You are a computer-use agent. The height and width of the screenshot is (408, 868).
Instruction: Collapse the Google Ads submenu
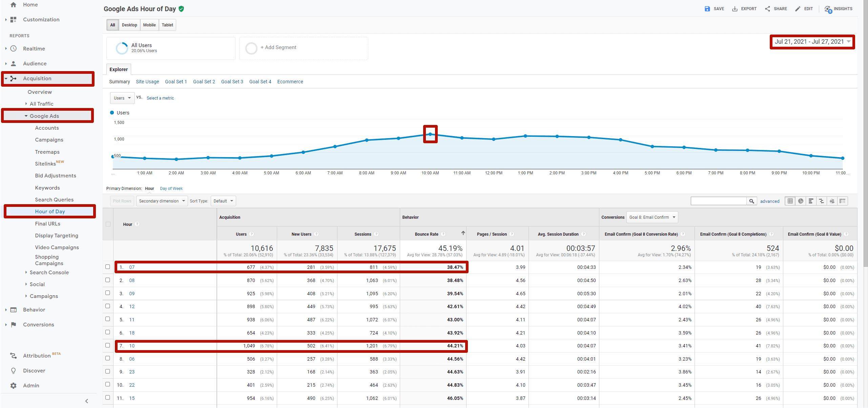(26, 116)
